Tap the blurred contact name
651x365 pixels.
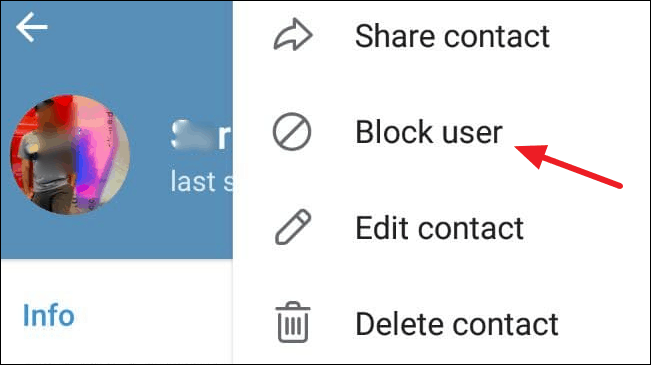pyautogui.click(x=200, y=135)
